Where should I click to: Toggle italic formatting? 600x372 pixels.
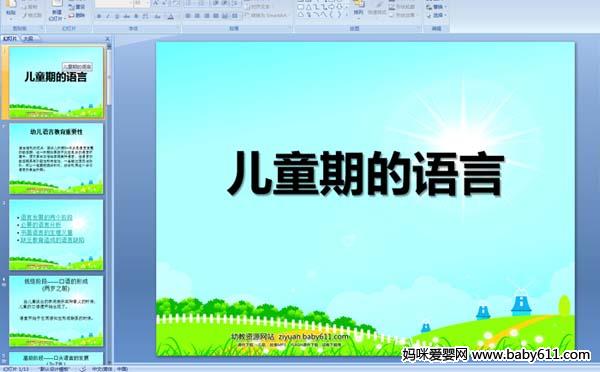(108, 16)
